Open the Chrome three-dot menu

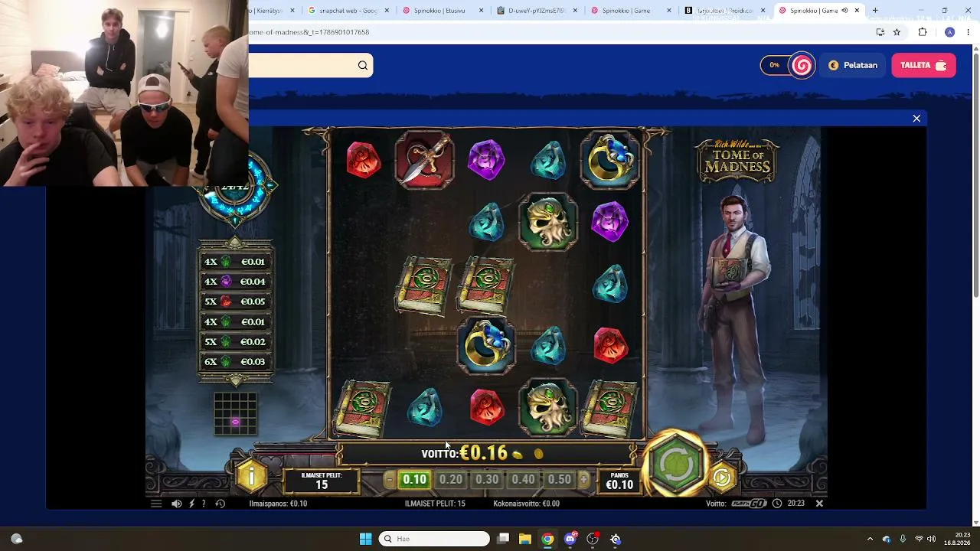[x=969, y=32]
